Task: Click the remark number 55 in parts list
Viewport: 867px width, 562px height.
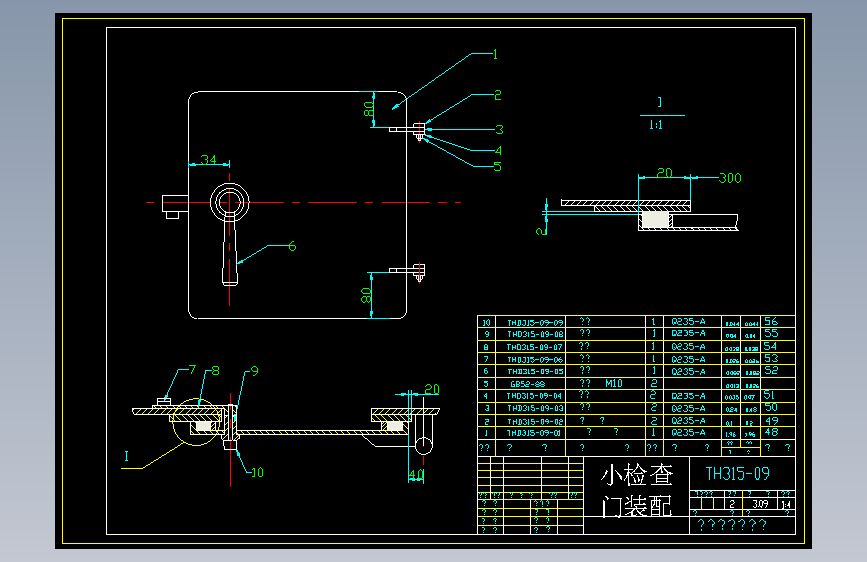Action: click(771, 333)
